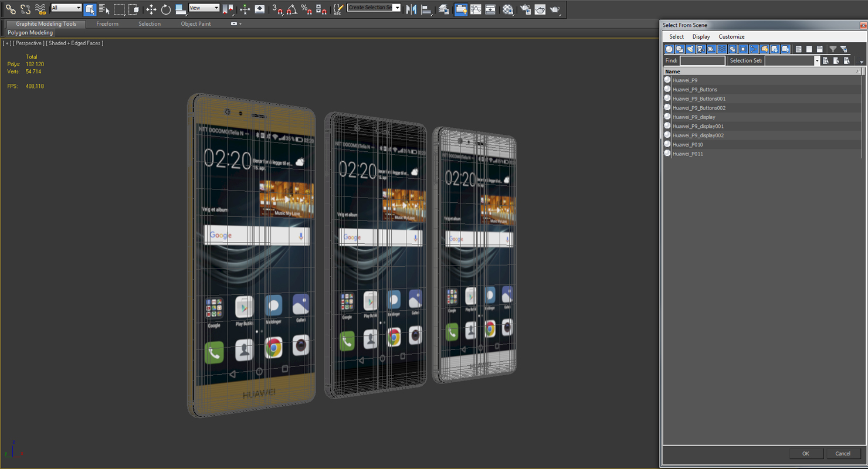The height and width of the screenshot is (469, 868).
Task: Open the Layer Manager
Action: click(x=444, y=9)
